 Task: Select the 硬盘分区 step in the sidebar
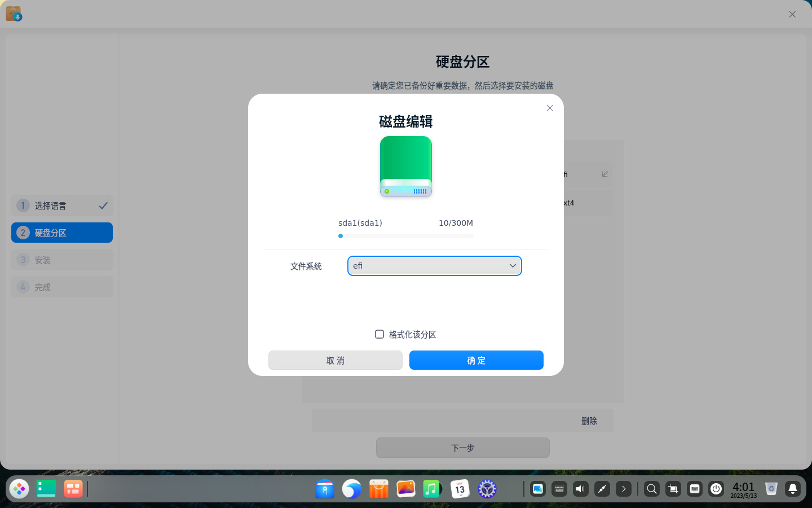pyautogui.click(x=61, y=233)
